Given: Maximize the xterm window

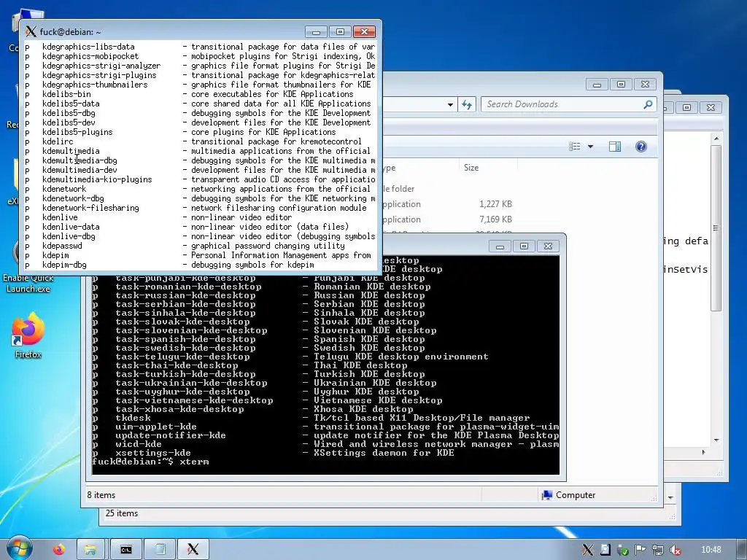Looking at the screenshot, I should click(x=340, y=32).
